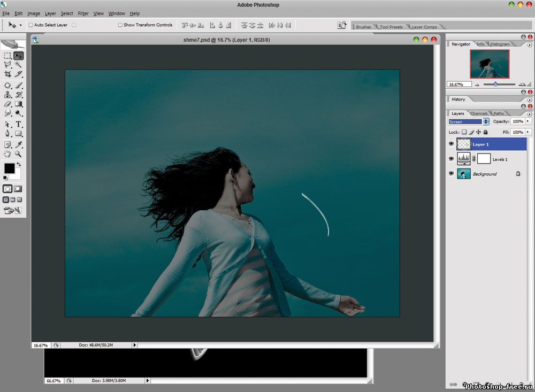The width and height of the screenshot is (535, 392).
Task: Pick the Clone Stamp tool
Action: tap(7, 95)
